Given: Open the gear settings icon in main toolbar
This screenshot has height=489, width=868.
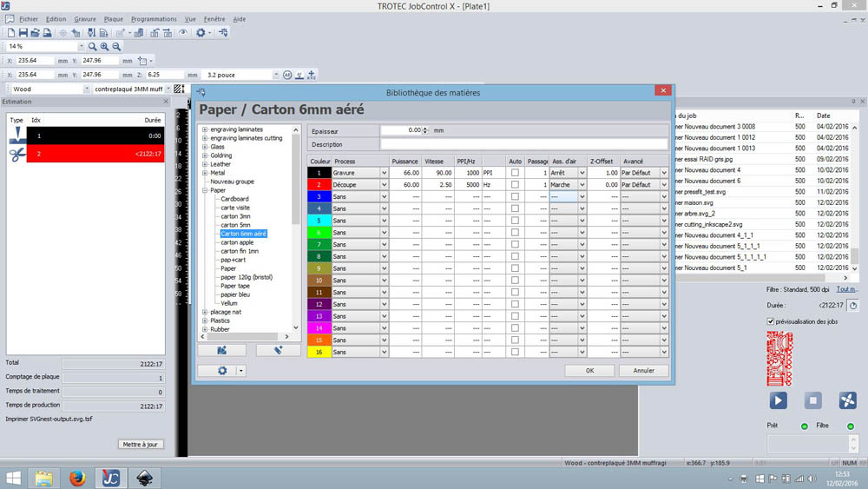Looking at the screenshot, I should (x=201, y=33).
